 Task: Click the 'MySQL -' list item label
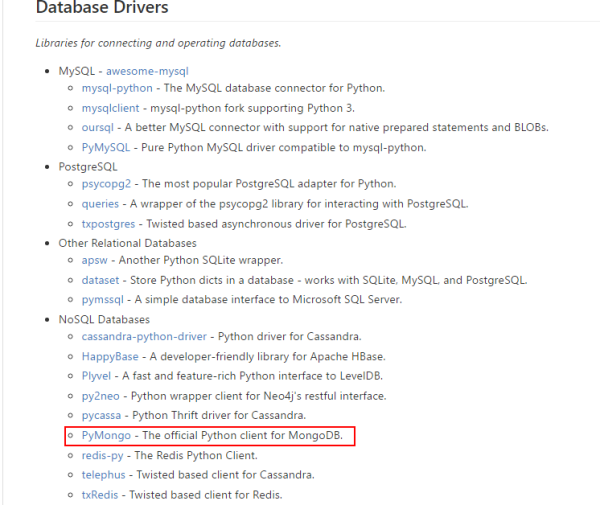[80, 72]
